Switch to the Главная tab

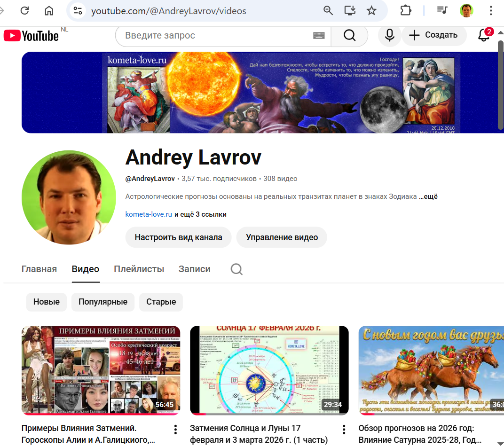39,269
